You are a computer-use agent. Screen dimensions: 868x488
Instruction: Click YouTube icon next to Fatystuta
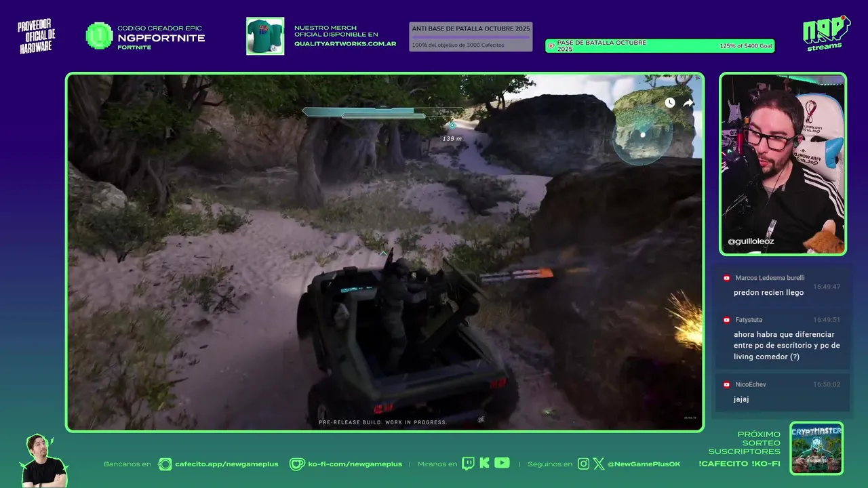click(726, 320)
